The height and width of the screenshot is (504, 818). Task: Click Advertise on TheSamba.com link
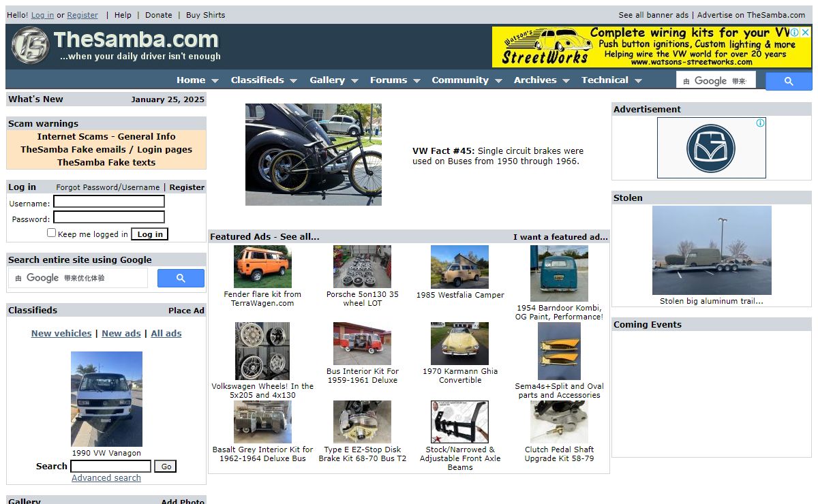[751, 15]
